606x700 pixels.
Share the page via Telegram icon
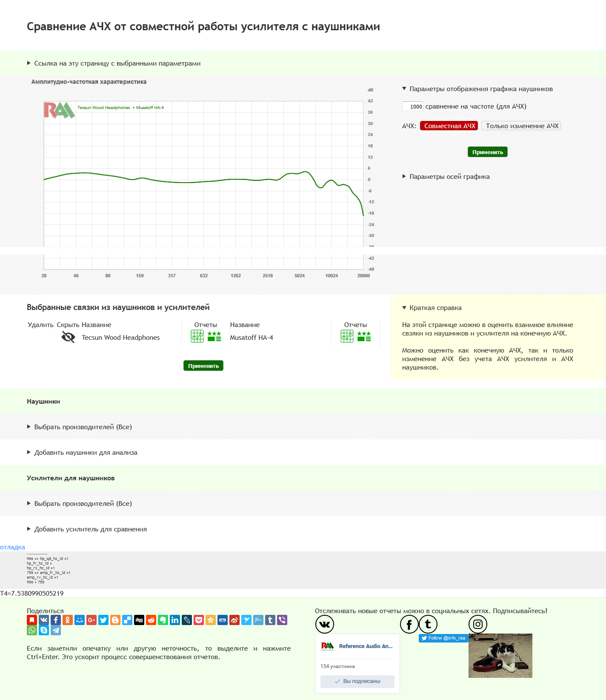click(x=56, y=631)
